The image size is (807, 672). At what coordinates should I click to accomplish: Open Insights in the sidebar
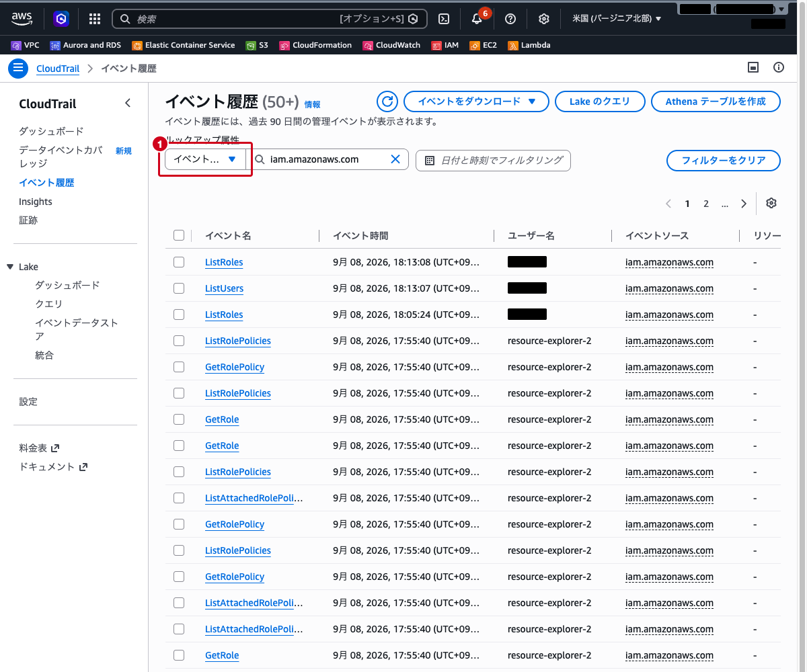(x=36, y=202)
